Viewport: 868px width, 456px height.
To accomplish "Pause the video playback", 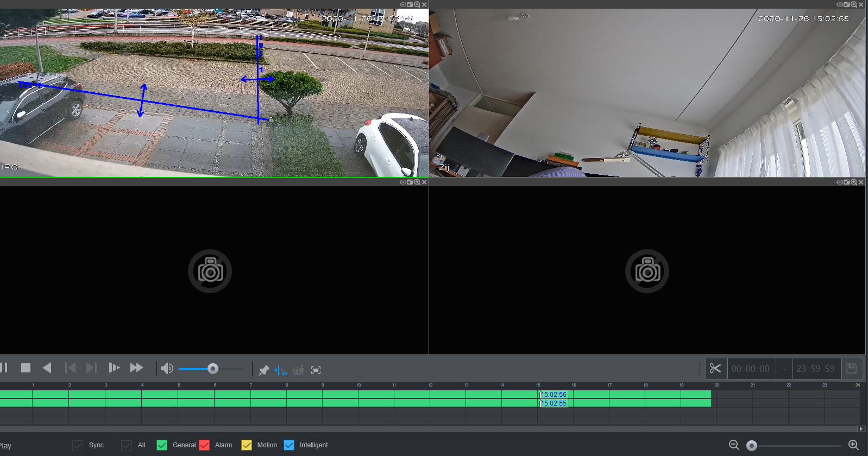I will 4,368.
